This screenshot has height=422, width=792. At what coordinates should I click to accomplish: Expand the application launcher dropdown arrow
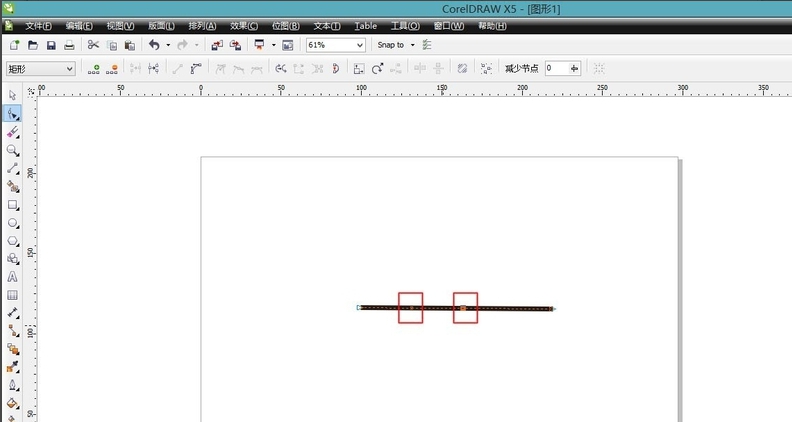[274, 45]
